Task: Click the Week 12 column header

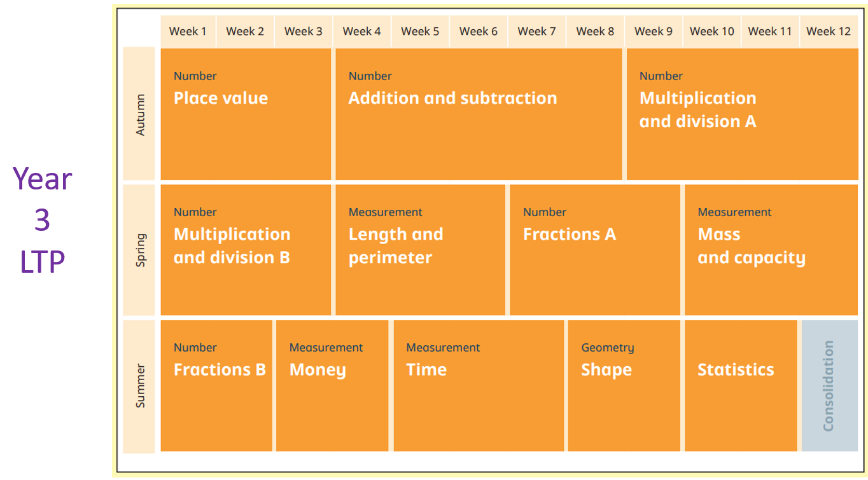Action: point(829,31)
